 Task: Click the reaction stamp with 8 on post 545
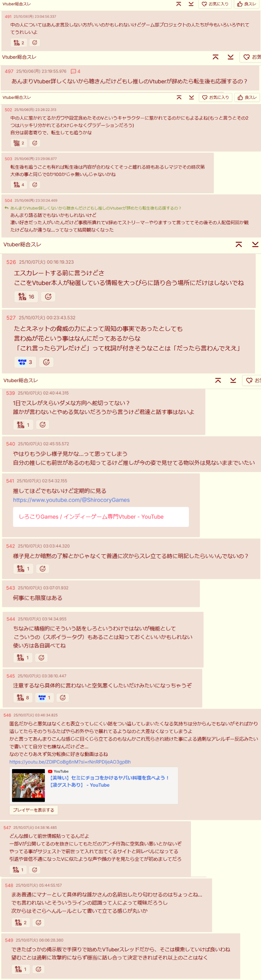tap(23, 698)
